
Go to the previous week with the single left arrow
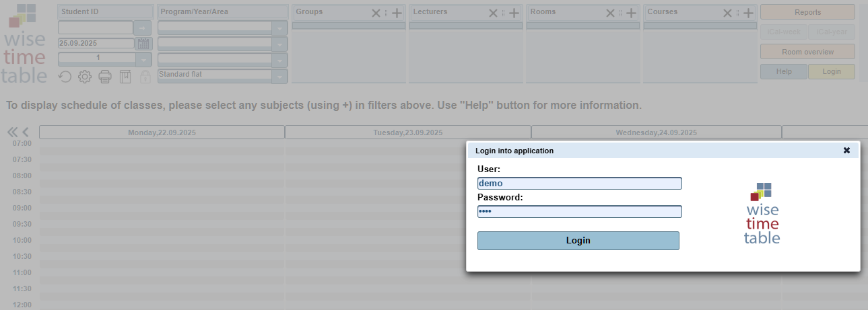[x=26, y=132]
